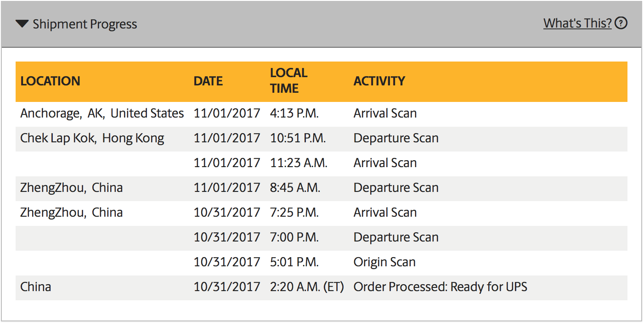644x326 pixels.
Task: Click the Departure Scan at 7:00 P.M.
Action: tap(396, 237)
